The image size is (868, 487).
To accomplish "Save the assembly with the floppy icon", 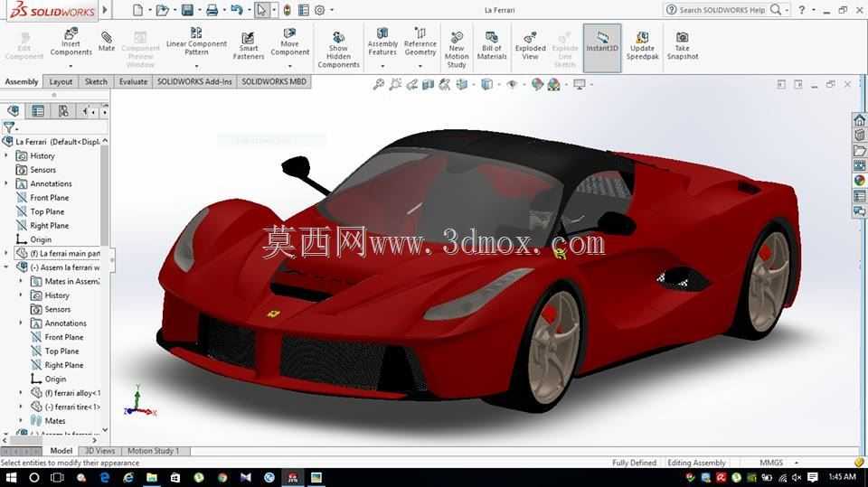I will (x=188, y=10).
